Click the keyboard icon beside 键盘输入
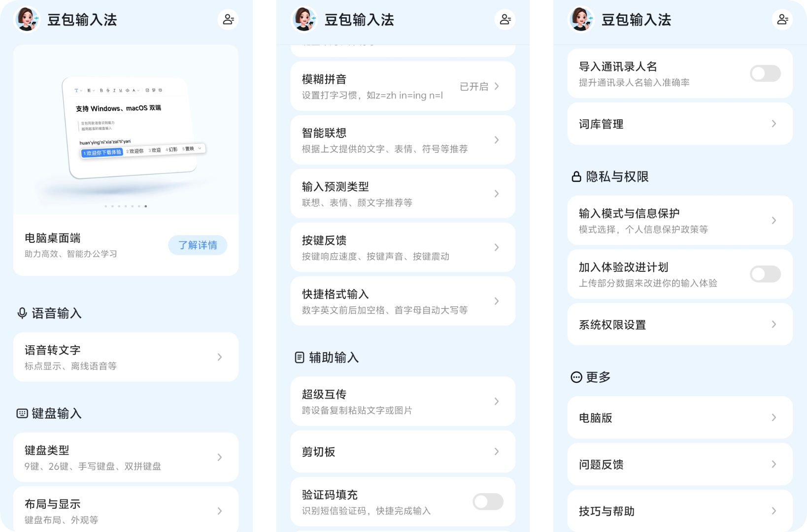Viewport: 807px width, 532px height. click(x=22, y=413)
